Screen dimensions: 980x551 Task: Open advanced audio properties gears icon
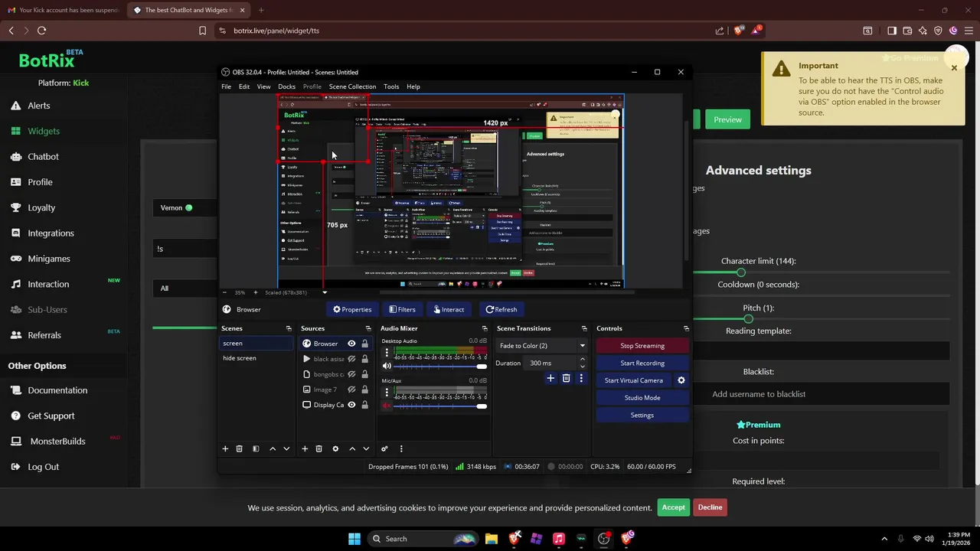384,449
